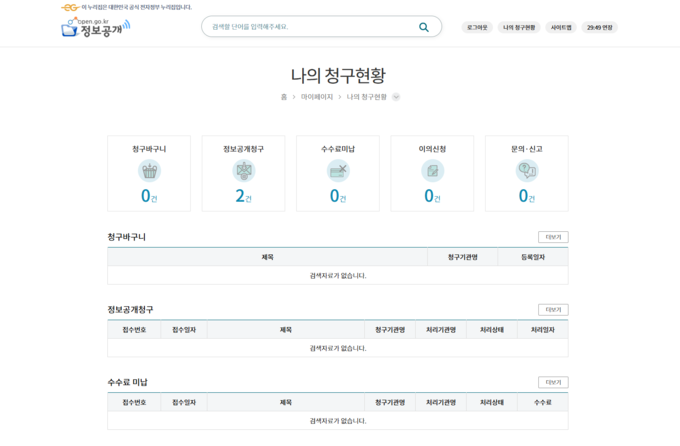Image resolution: width=680 pixels, height=446 pixels.
Task: Click the 정보공개청구 envelope icon
Action: pos(244,171)
